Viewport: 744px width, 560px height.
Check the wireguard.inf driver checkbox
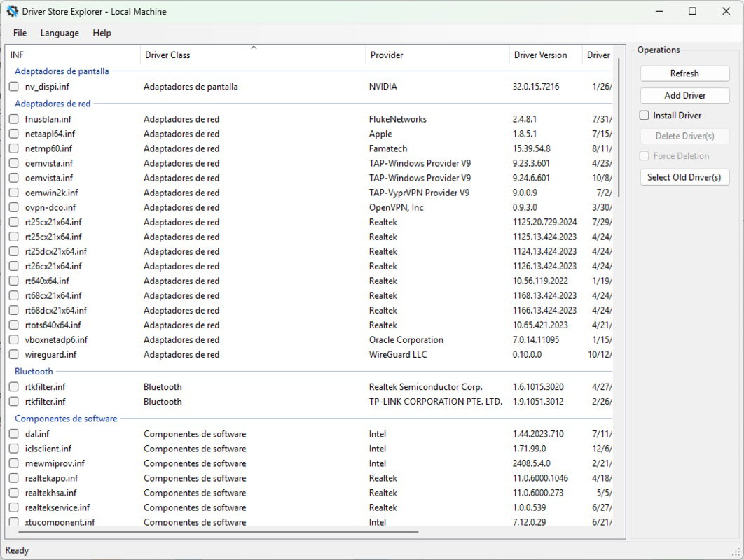click(x=13, y=355)
